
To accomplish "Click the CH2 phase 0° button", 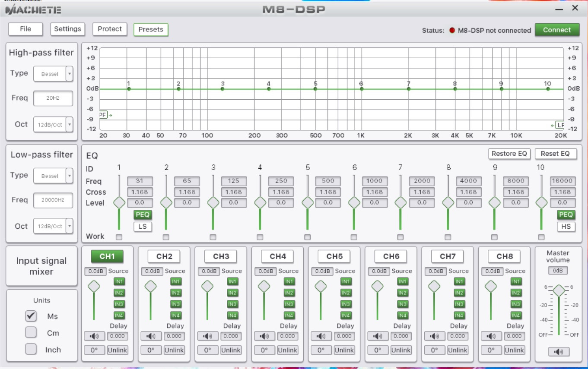I will click(151, 350).
